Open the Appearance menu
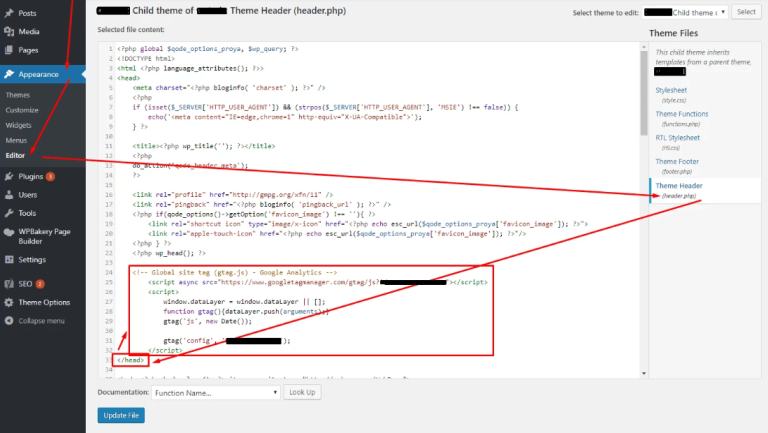Image resolution: width=768 pixels, height=433 pixels. (x=39, y=74)
